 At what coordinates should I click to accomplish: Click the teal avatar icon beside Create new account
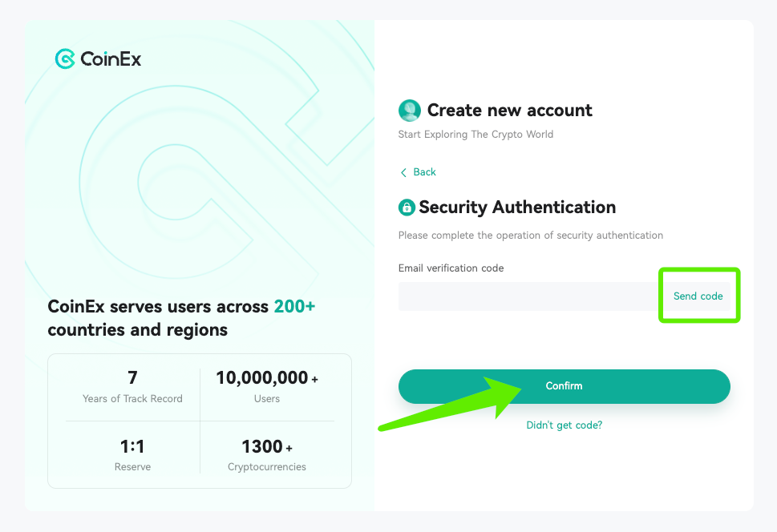point(409,110)
